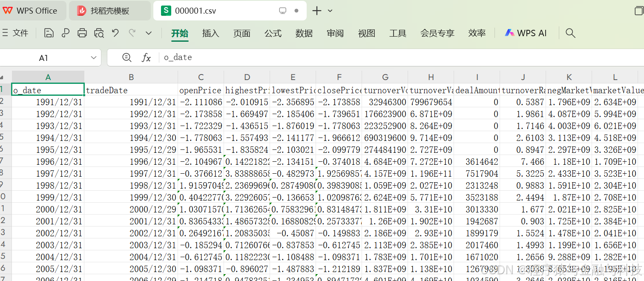
Task: Select the 工具 tab
Action: pos(398,33)
